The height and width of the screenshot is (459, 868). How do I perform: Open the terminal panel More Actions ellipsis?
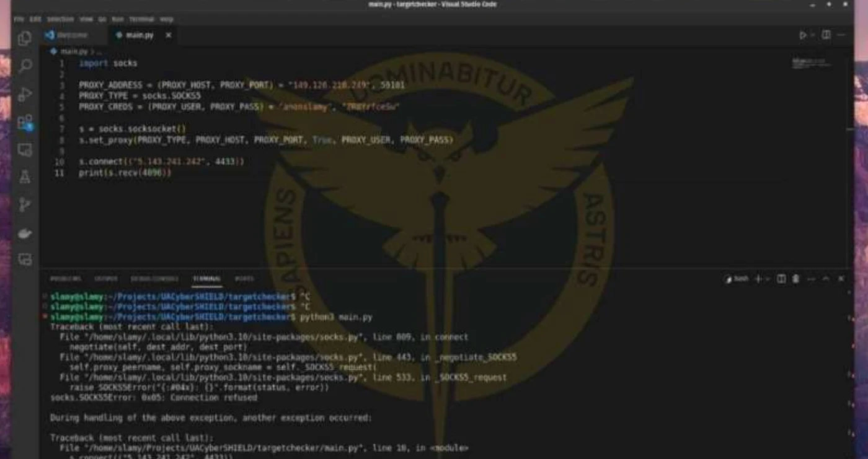[811, 279]
